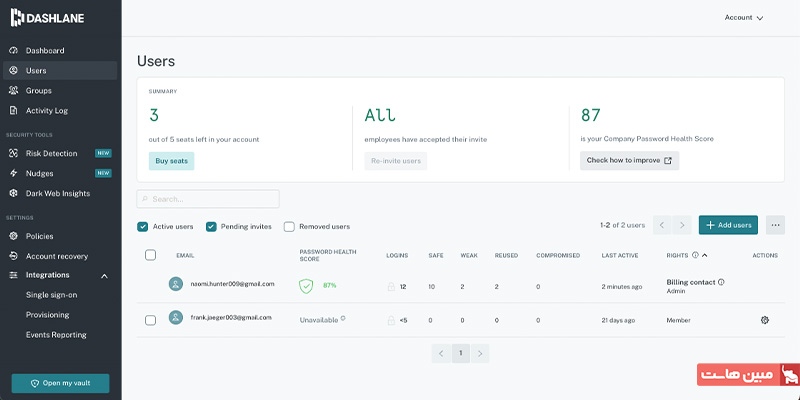Click lock icon in frank.jaeger003 row
This screenshot has width=800, height=400.
point(391,320)
